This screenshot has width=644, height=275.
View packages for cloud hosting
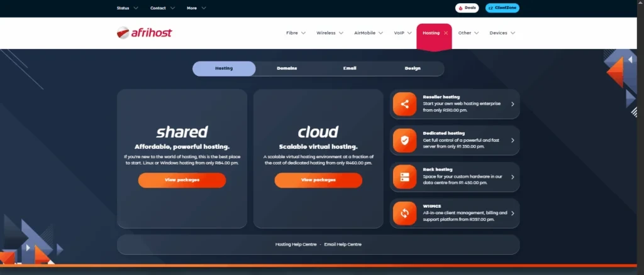(318, 180)
